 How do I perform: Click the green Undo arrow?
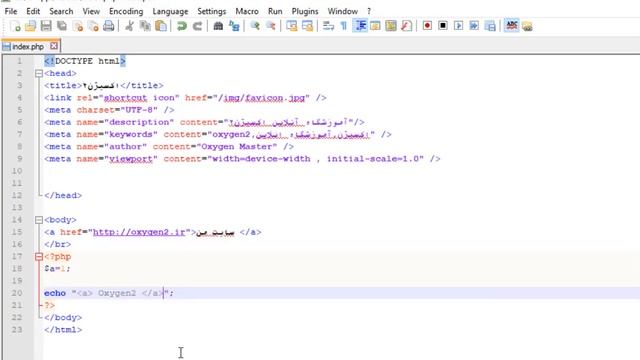click(182, 26)
